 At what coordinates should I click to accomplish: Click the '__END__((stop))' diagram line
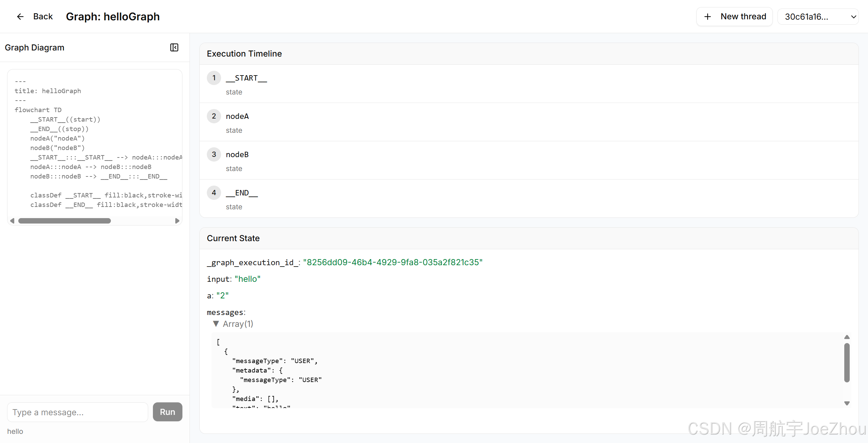click(59, 129)
